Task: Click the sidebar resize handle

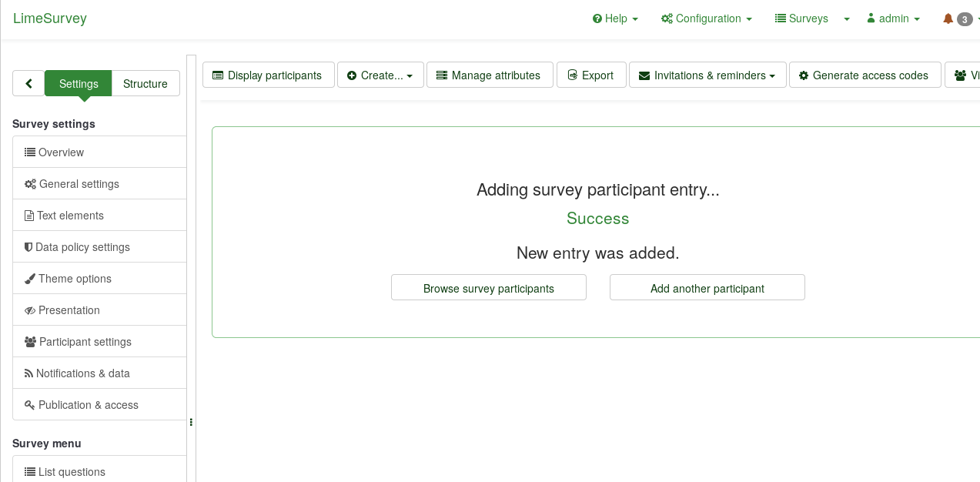Action: pos(191,422)
